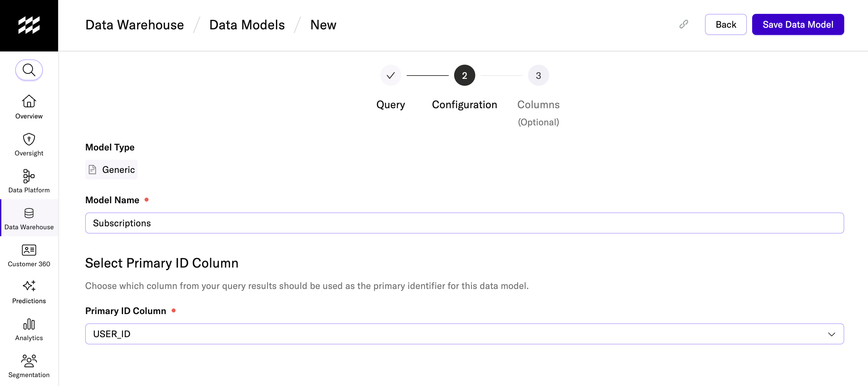This screenshot has width=868, height=386.
Task: Open Predictions sparkle icon
Action: pyautogui.click(x=29, y=286)
